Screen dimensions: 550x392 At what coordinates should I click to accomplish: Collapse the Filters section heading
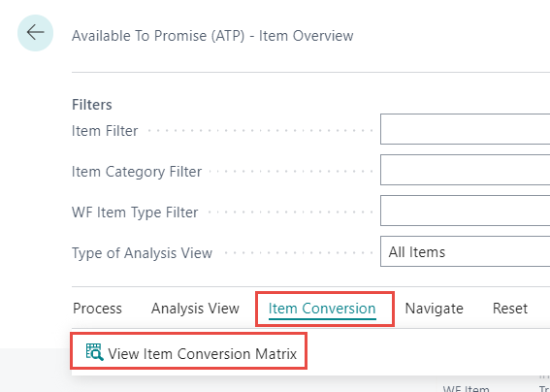coord(92,105)
